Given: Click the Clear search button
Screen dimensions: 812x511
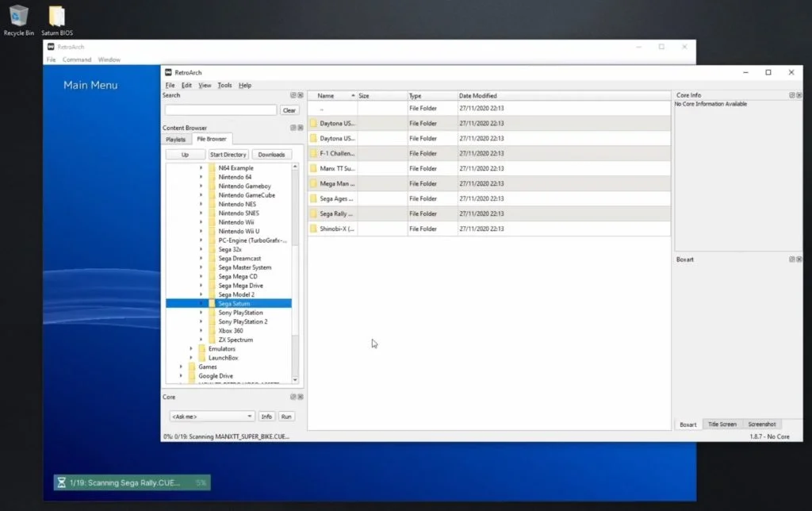Looking at the screenshot, I should point(289,110).
